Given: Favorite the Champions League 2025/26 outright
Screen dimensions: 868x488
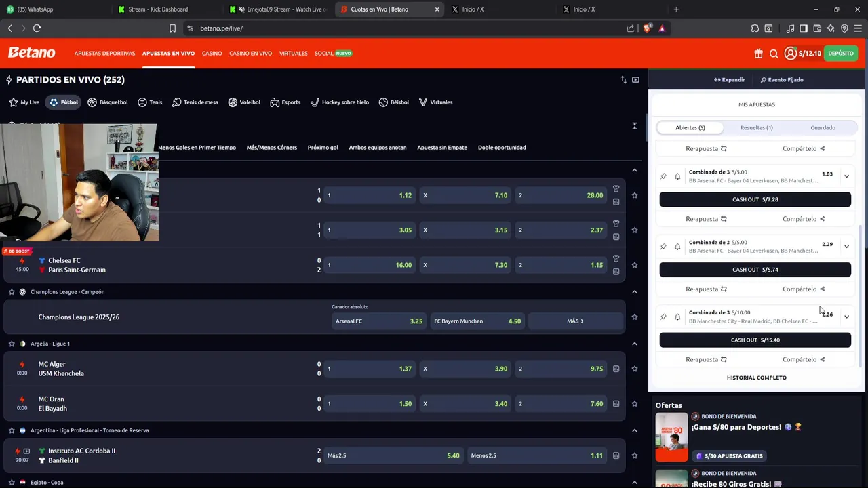Looking at the screenshot, I should 635,317.
